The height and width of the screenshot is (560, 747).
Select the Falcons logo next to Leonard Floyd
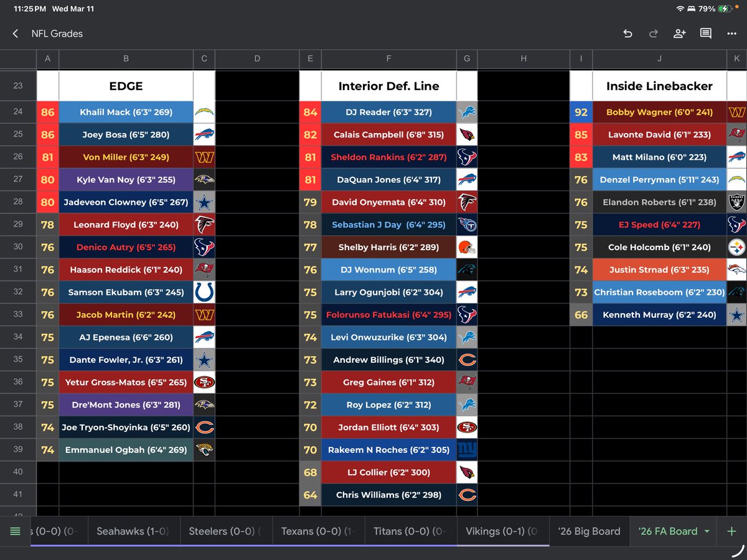tap(204, 225)
